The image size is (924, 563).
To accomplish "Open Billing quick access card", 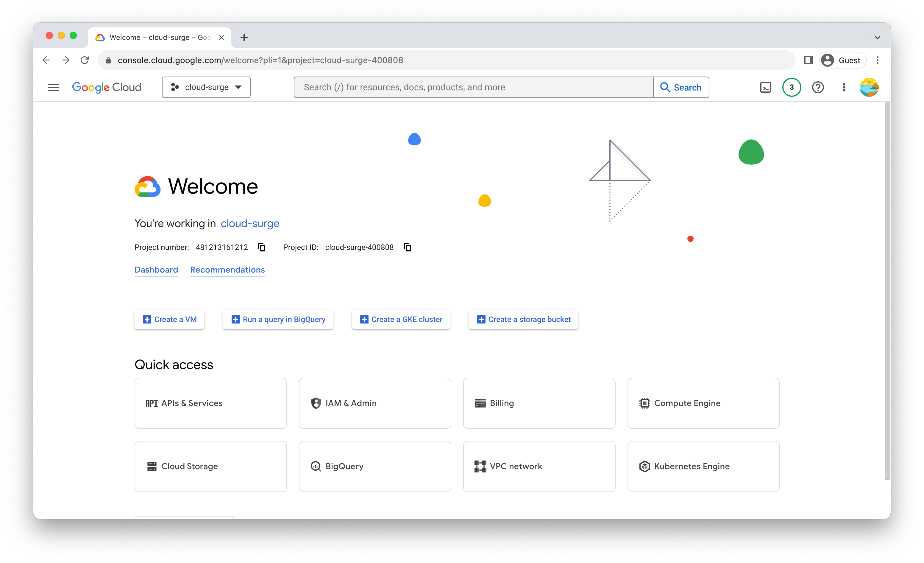I will pyautogui.click(x=539, y=403).
